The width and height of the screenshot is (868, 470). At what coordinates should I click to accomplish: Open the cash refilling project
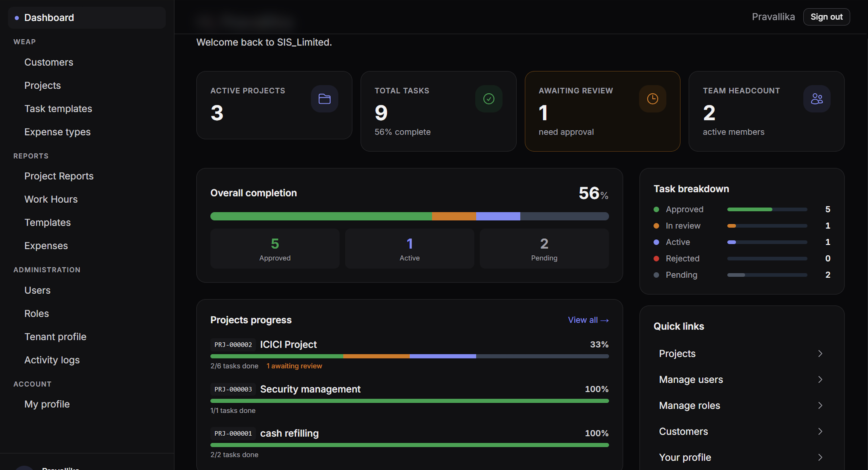click(289, 434)
